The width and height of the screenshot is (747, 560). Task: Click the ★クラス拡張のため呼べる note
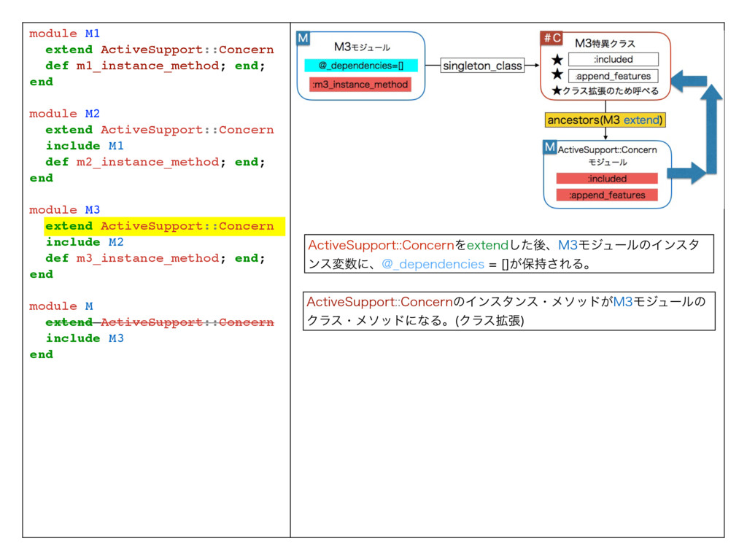pos(605,90)
